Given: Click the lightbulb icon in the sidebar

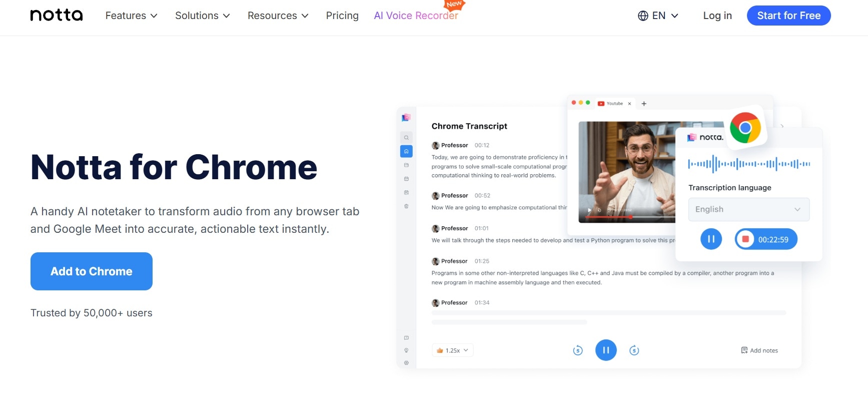Looking at the screenshot, I should (406, 350).
